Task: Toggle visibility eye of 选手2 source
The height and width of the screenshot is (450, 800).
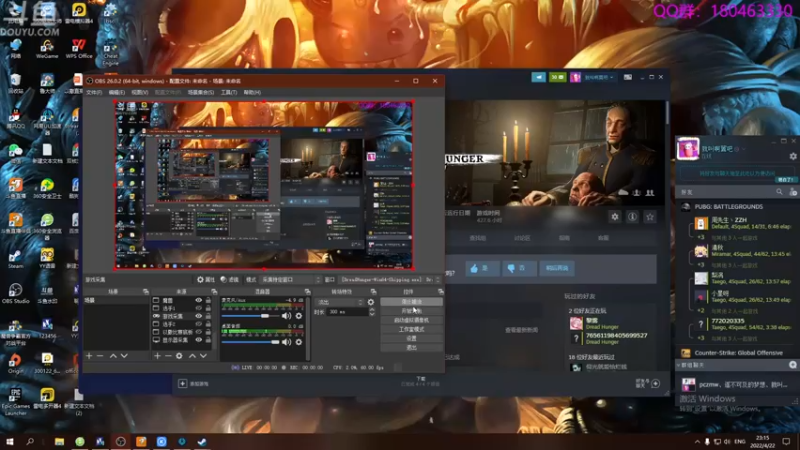Action: click(x=198, y=324)
